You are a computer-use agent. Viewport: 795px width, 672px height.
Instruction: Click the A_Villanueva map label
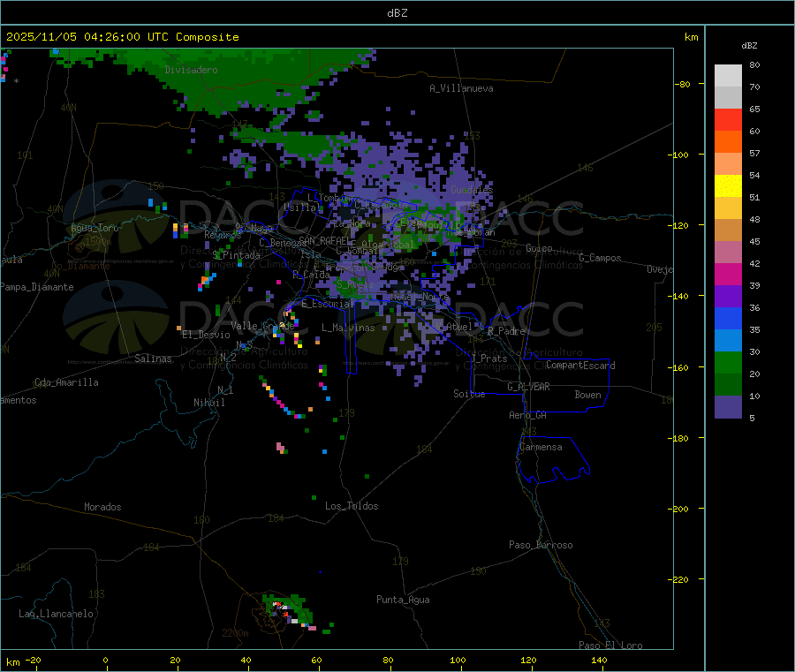coord(461,88)
